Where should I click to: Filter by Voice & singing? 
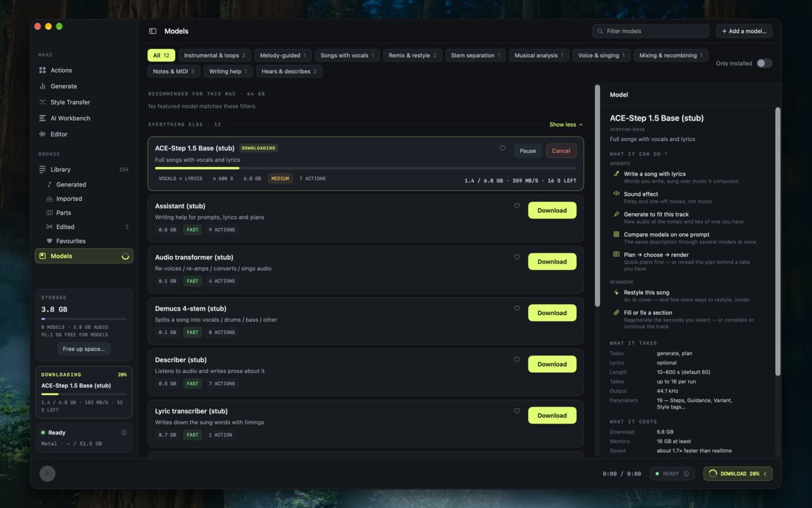click(601, 55)
